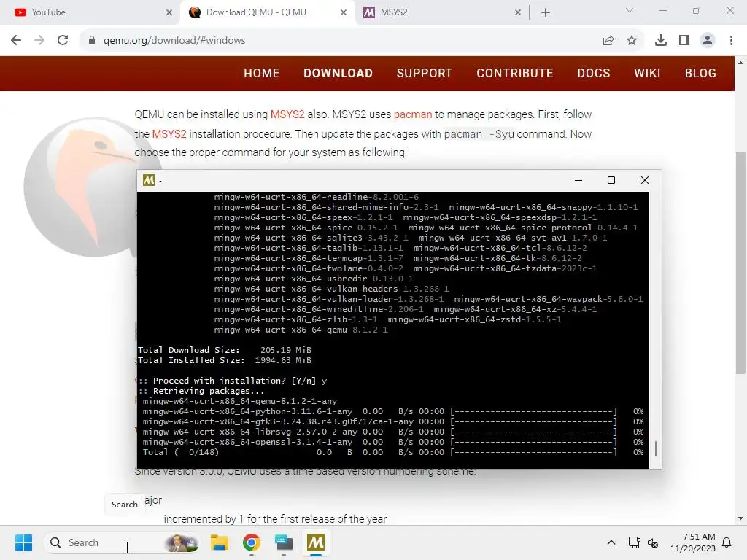Select the Download QEMU - QEMU tab
Screen dimensions: 747x560
(268, 12)
